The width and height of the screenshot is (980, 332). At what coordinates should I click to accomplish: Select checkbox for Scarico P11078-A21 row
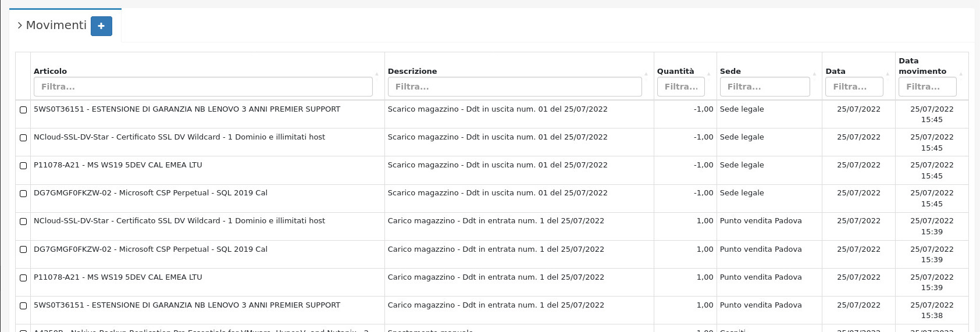23,166
